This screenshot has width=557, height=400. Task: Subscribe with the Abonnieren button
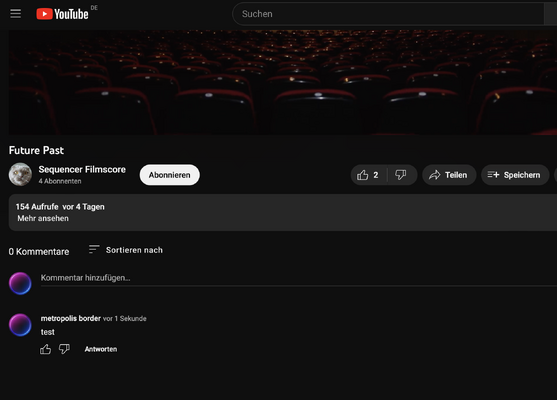pos(169,175)
